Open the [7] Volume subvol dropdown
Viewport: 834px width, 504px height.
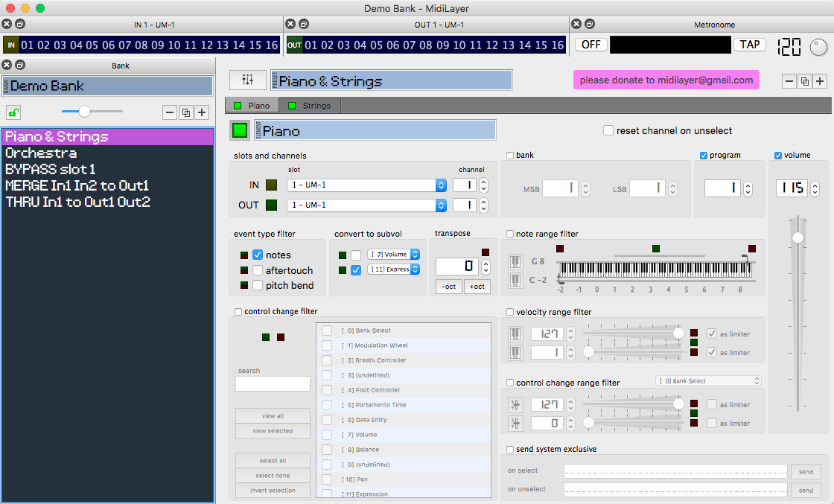[394, 255]
